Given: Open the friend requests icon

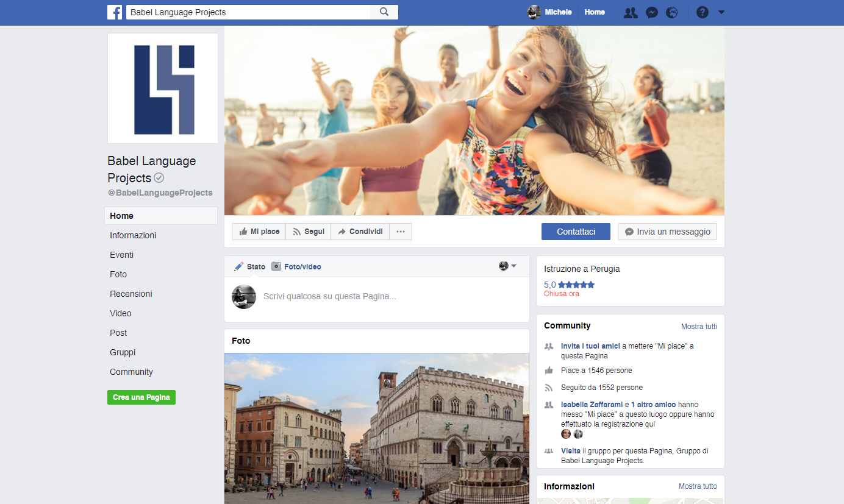Looking at the screenshot, I should click(631, 12).
